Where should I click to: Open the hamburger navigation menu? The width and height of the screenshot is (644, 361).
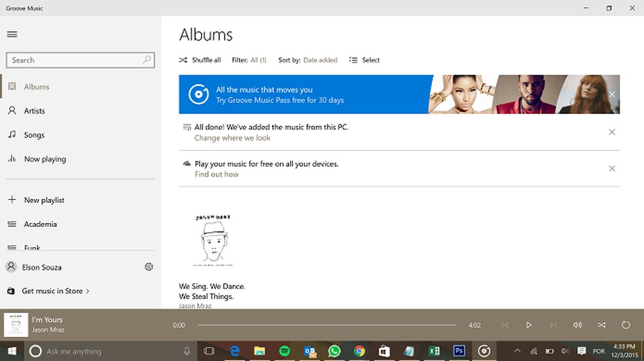(12, 35)
